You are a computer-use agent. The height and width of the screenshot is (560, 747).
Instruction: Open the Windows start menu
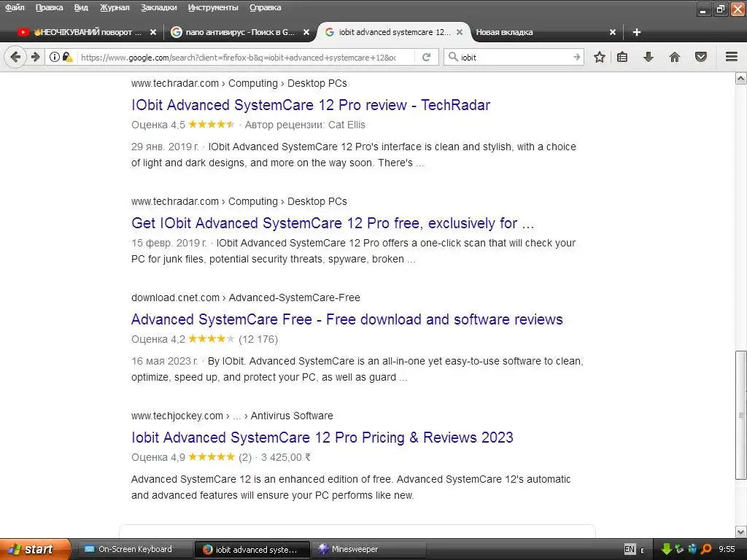(x=35, y=549)
